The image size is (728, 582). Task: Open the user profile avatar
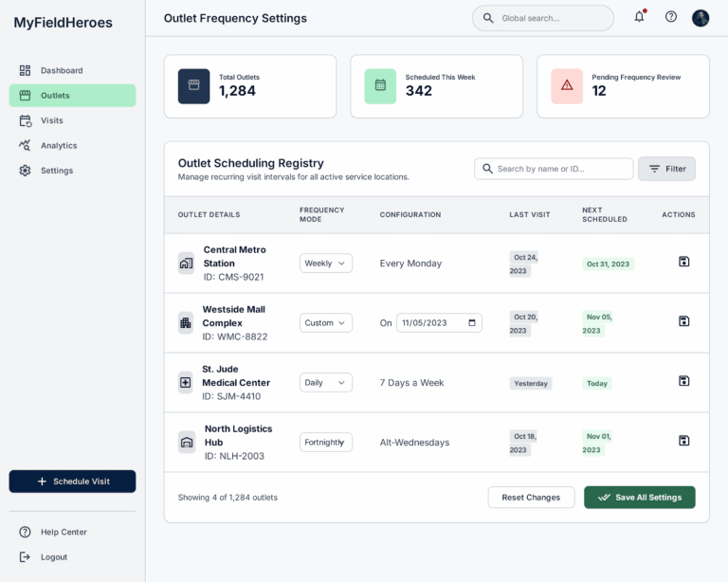(x=701, y=18)
